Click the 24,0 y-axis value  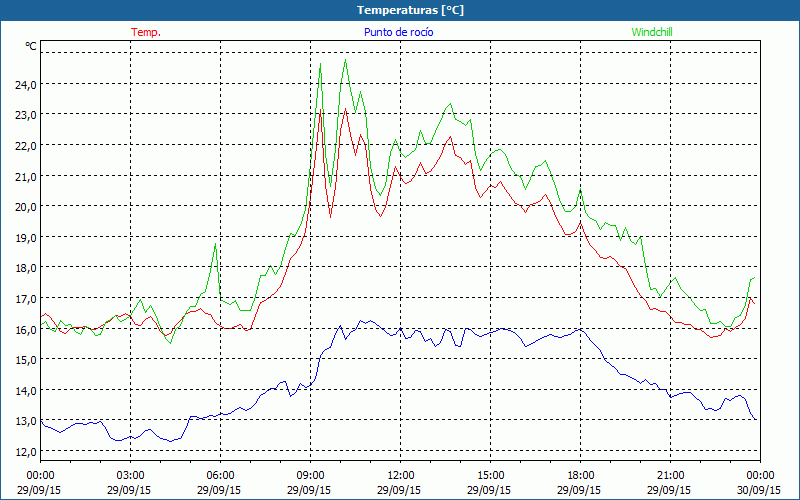tap(26, 85)
